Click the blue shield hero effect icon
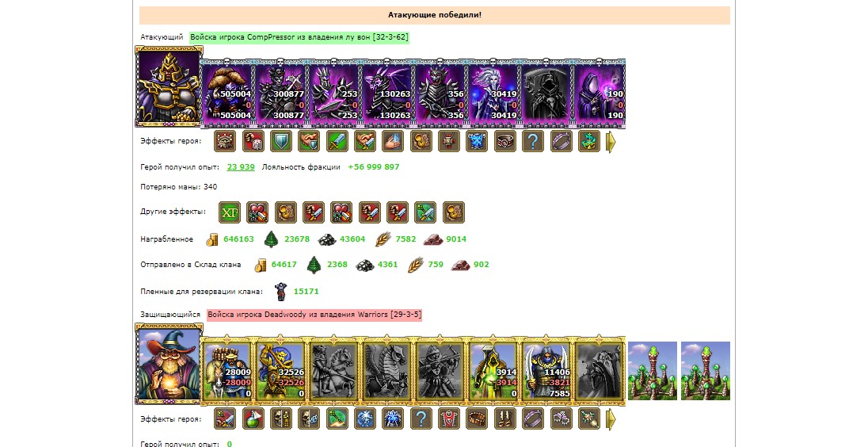868x447 pixels. pyautogui.click(x=280, y=141)
